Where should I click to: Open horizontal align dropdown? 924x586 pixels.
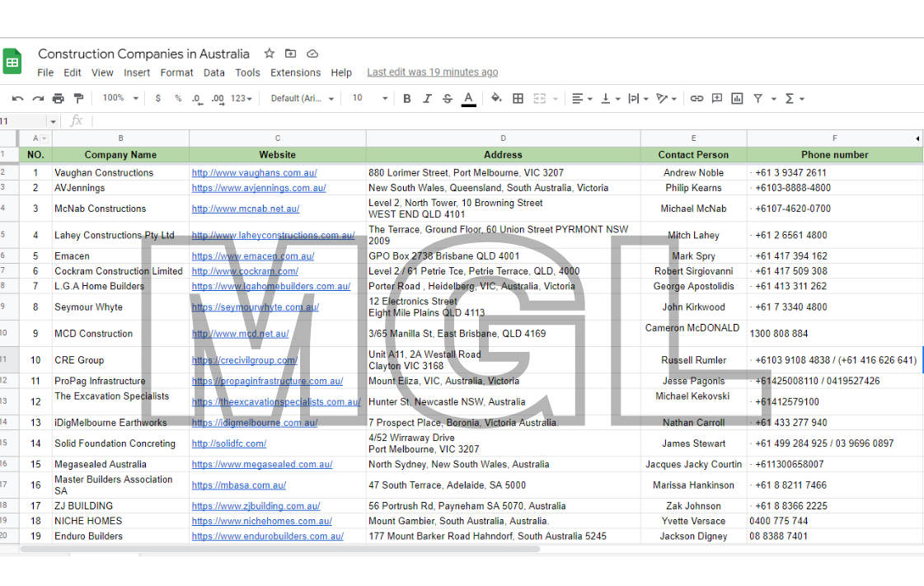[582, 98]
